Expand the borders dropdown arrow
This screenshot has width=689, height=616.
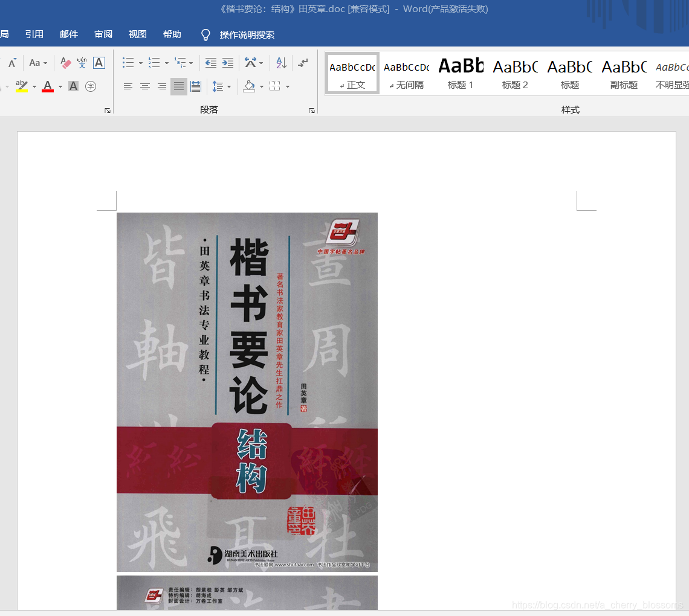point(287,87)
